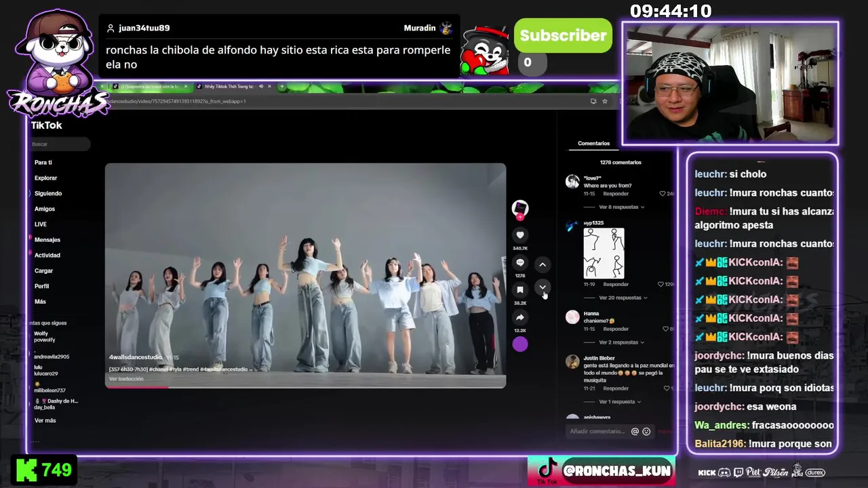Open "Actividad" notifications
868x488 pixels.
(x=47, y=256)
